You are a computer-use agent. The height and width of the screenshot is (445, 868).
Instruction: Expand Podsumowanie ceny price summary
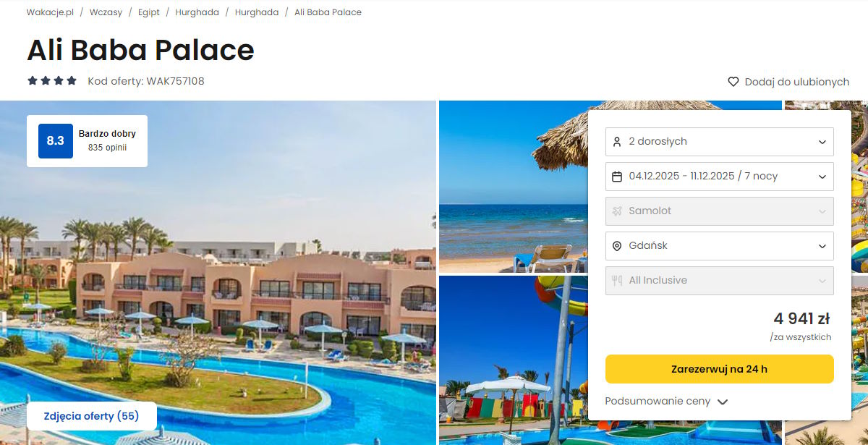pos(666,401)
